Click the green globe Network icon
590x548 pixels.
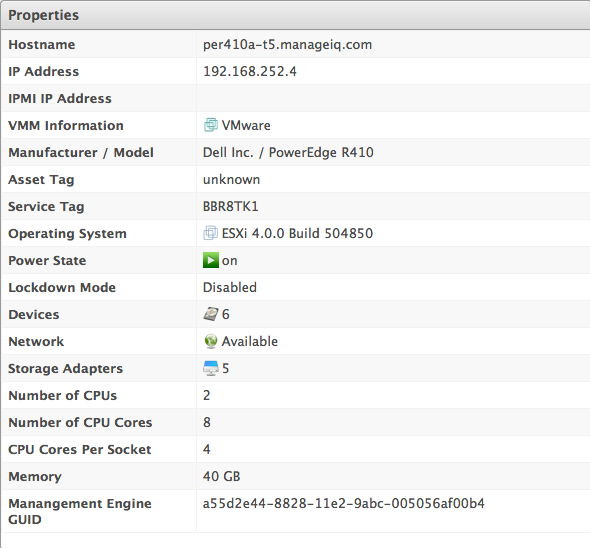pos(211,341)
